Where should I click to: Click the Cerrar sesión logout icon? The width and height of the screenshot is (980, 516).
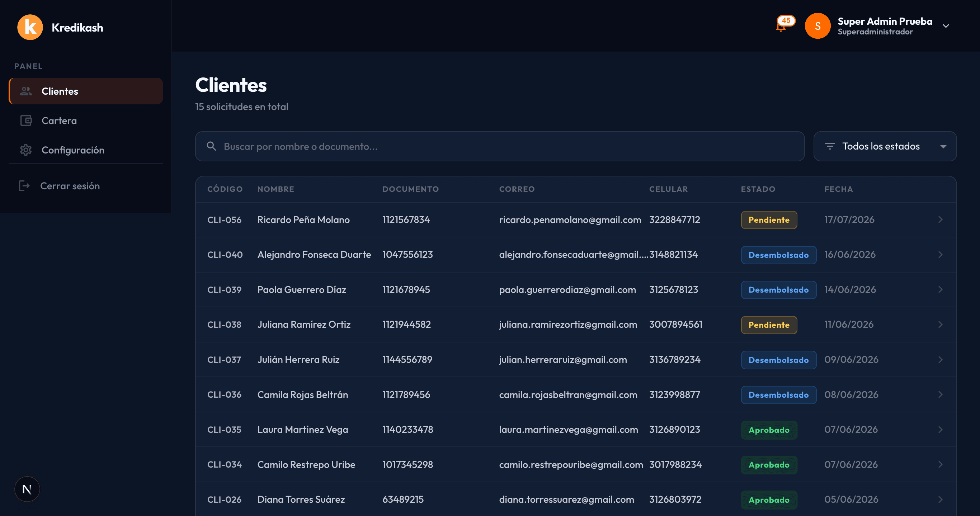tap(24, 185)
